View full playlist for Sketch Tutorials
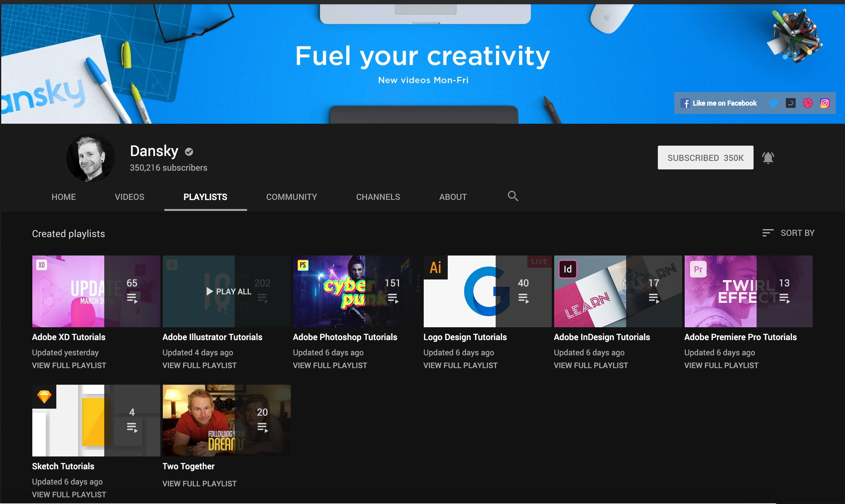845x504 pixels. (69, 495)
